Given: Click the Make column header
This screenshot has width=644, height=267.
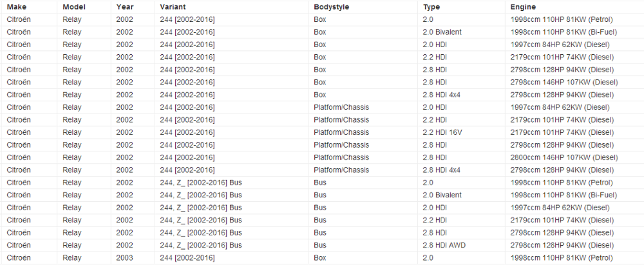Looking at the screenshot, I should coord(16,6).
